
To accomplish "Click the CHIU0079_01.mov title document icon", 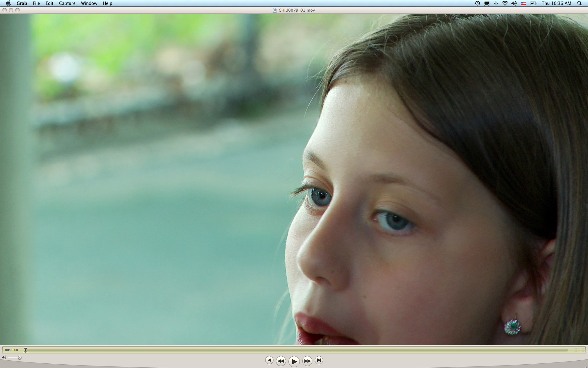I will click(x=275, y=10).
